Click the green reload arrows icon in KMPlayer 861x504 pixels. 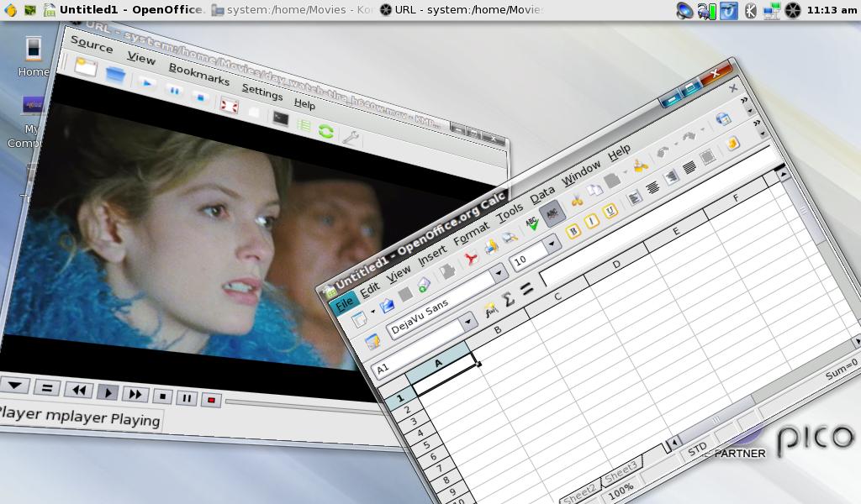click(x=326, y=130)
